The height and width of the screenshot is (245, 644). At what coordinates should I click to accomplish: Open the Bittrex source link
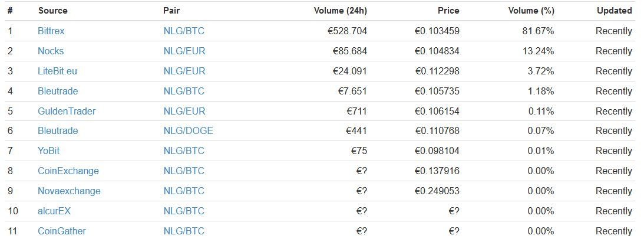click(51, 31)
